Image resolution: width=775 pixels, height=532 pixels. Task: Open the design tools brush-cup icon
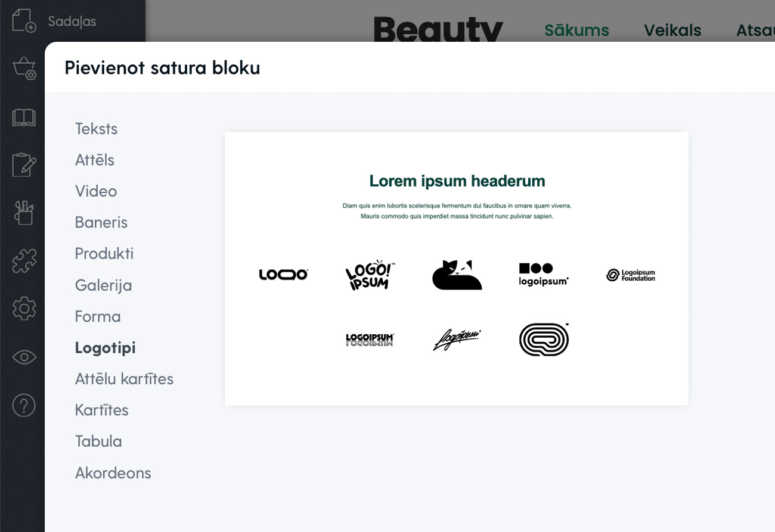[24, 213]
